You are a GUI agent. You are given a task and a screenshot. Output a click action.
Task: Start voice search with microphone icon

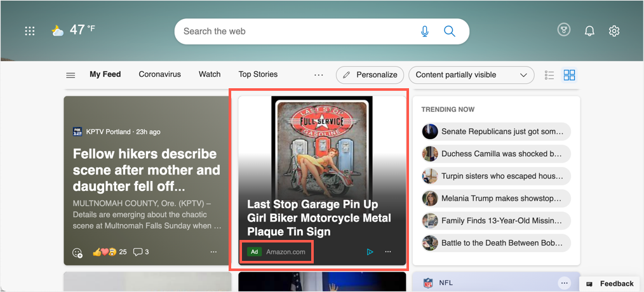[425, 31]
